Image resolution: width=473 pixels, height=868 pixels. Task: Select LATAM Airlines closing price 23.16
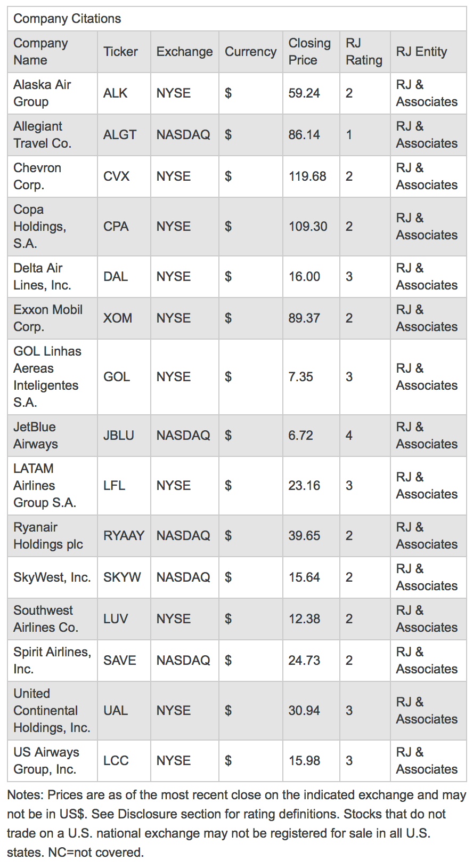[x=304, y=486]
